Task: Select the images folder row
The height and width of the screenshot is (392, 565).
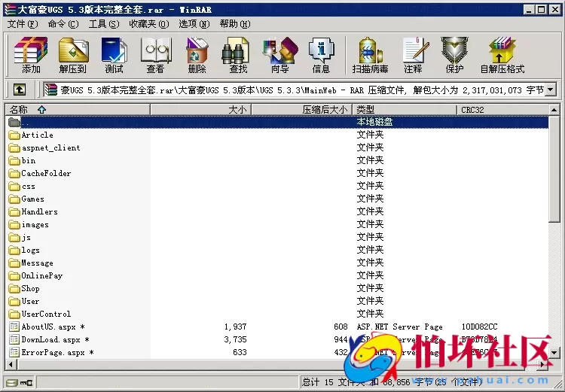Action: click(277, 225)
